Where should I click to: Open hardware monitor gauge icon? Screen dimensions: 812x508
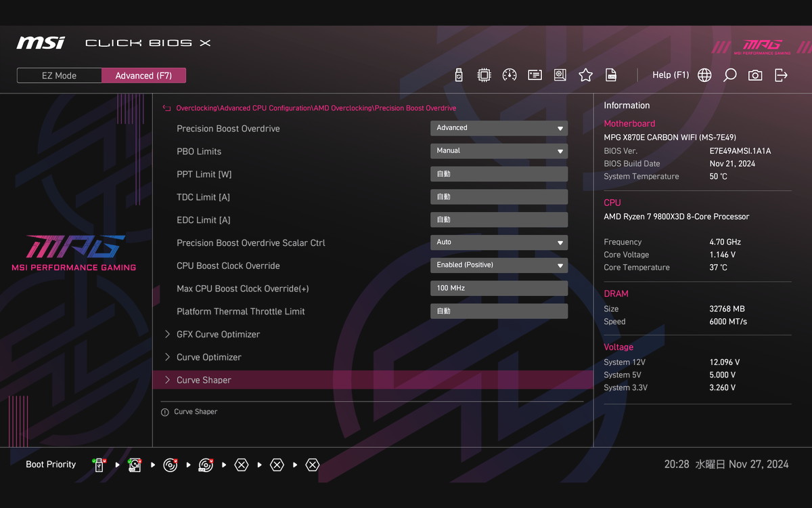pyautogui.click(x=510, y=75)
